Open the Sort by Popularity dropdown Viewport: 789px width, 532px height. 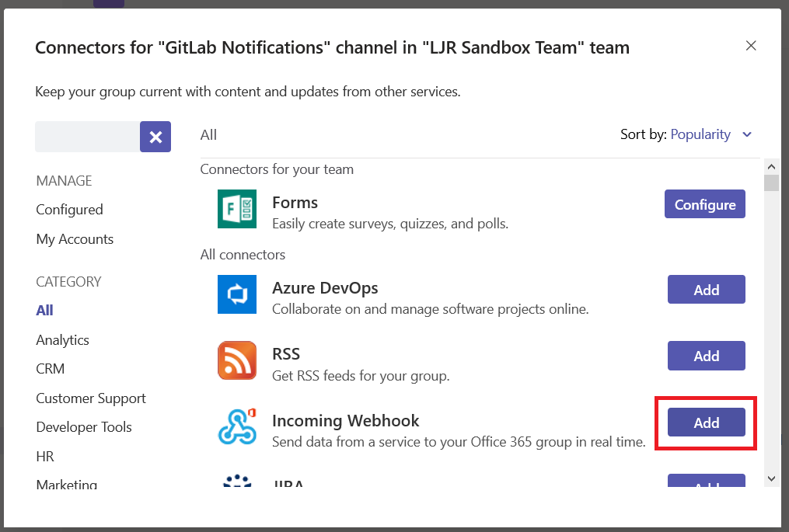point(700,134)
